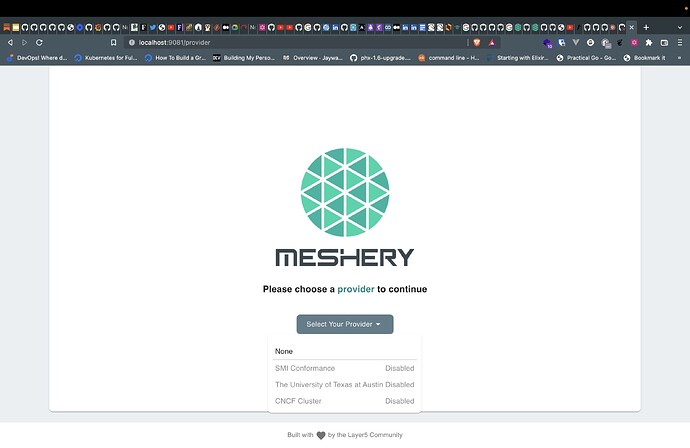Click the heart icon in the footer
The width and height of the screenshot is (690, 448).
[x=321, y=435]
